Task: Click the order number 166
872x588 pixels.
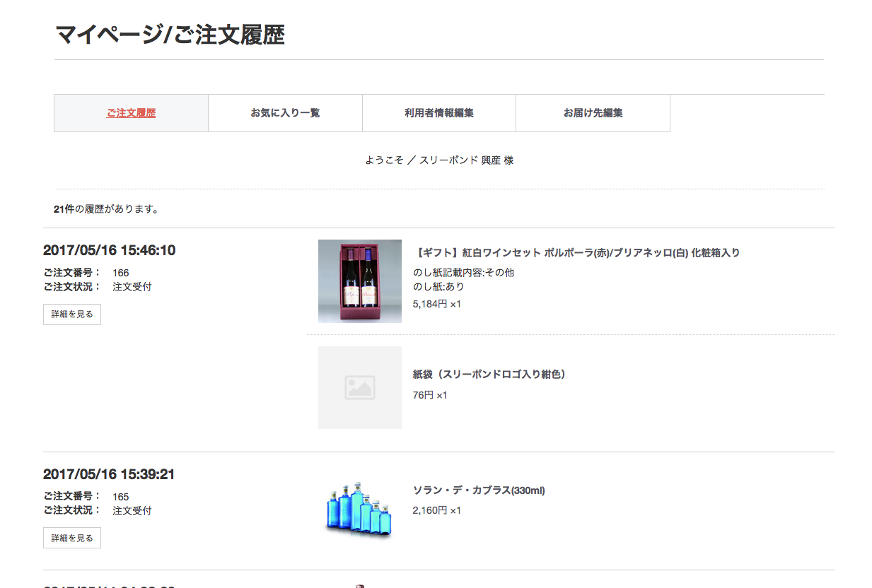Action: (x=121, y=273)
